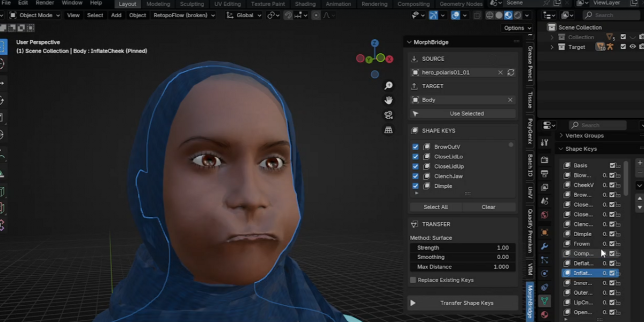Toggle the Dimple checkbox in MorphBridge
The height and width of the screenshot is (322, 644).
pyautogui.click(x=415, y=186)
